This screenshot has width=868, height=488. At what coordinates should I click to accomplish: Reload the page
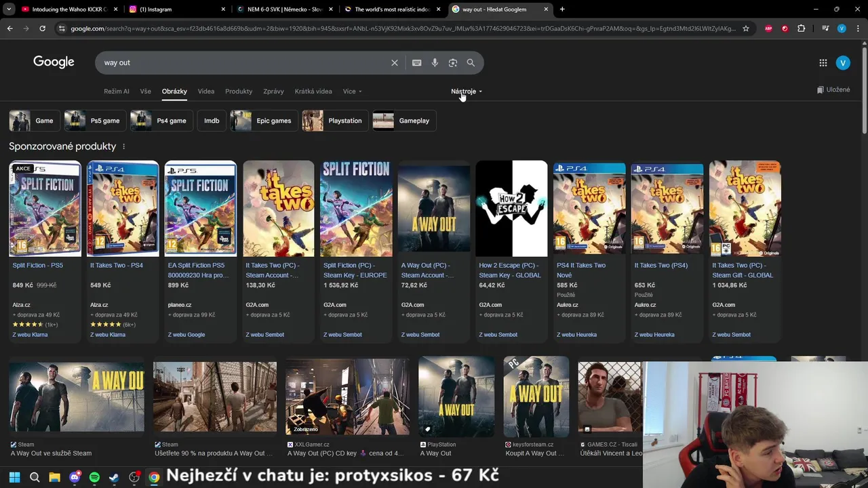(42, 28)
